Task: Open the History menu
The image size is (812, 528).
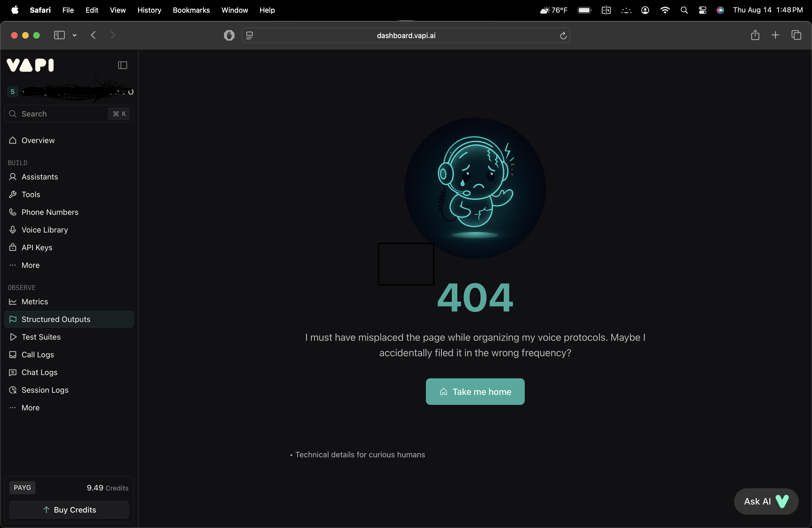Action: (149, 10)
